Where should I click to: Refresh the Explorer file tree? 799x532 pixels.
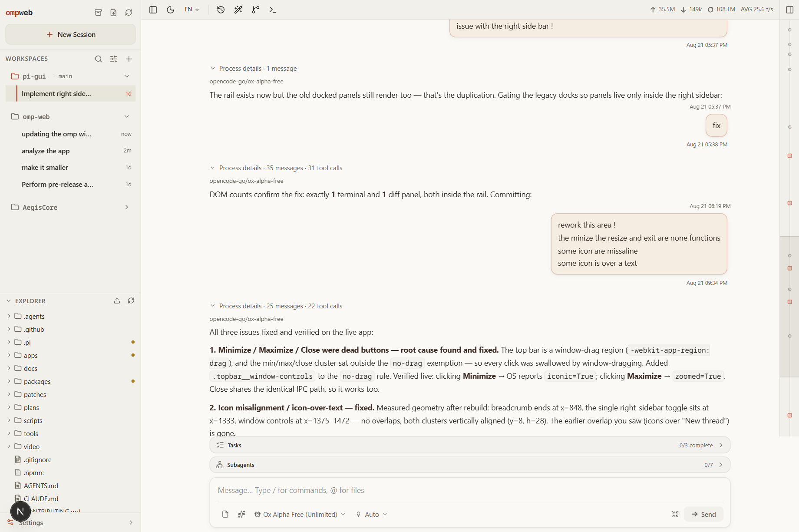[131, 301]
